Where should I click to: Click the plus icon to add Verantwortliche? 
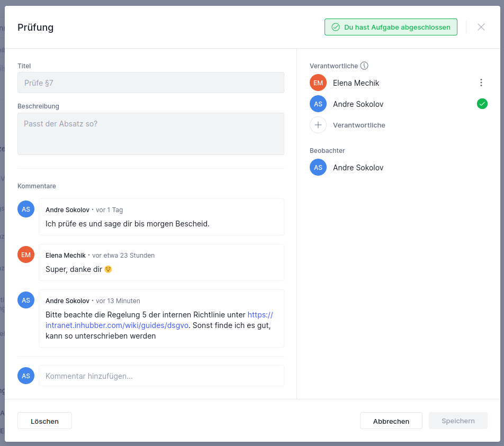(318, 125)
